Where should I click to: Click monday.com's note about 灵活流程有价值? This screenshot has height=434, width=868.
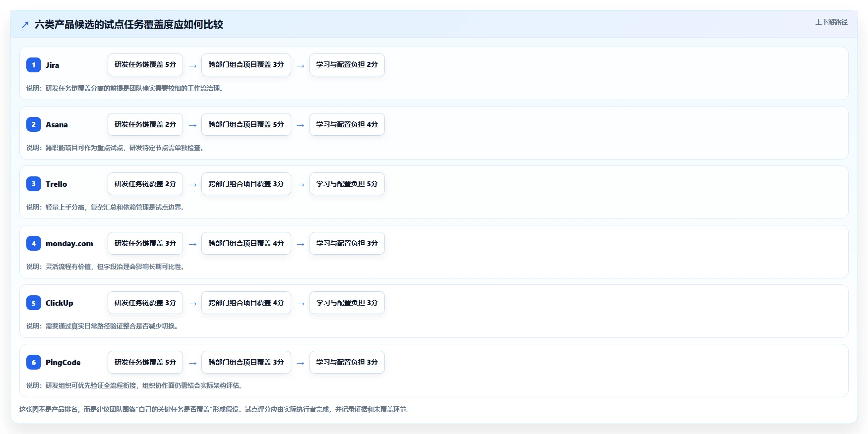point(106,267)
